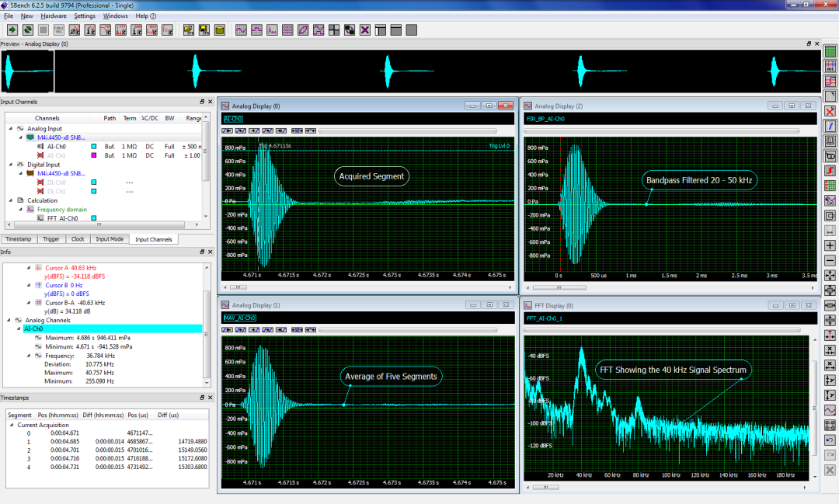The image size is (839, 504).
Task: Open the new FFT display icon
Action: [x=272, y=30]
